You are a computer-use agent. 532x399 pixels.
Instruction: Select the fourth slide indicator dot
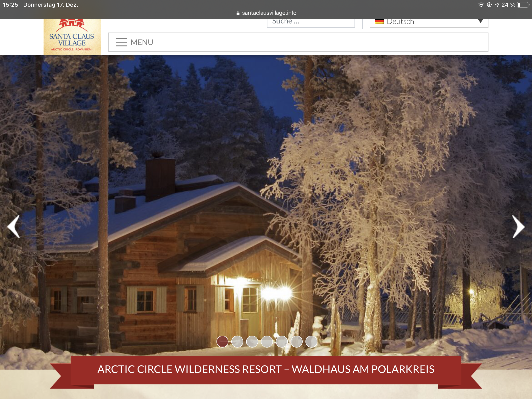(x=267, y=342)
